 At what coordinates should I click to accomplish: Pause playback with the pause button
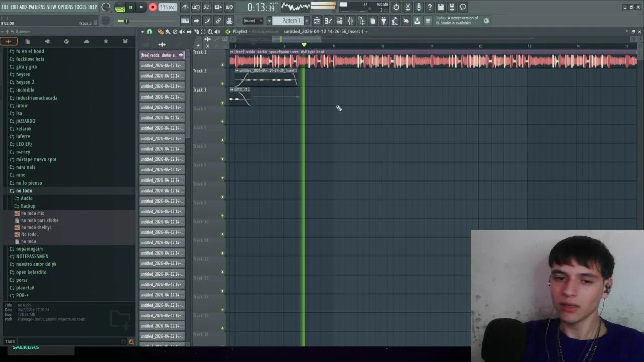click(131, 7)
